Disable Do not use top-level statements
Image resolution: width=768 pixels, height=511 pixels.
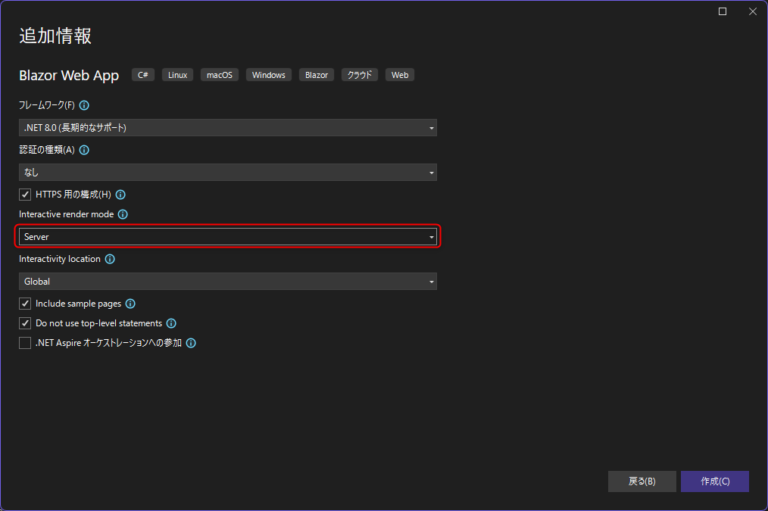click(x=25, y=323)
